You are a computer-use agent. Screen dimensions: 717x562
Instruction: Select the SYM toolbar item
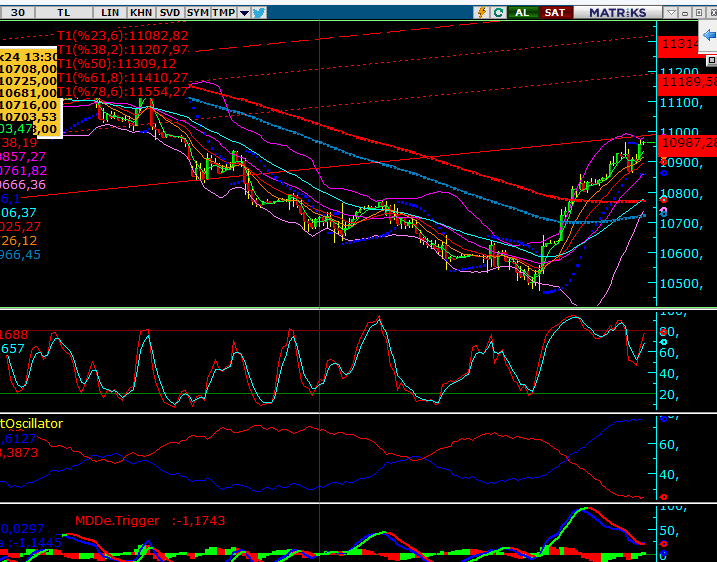pos(198,12)
